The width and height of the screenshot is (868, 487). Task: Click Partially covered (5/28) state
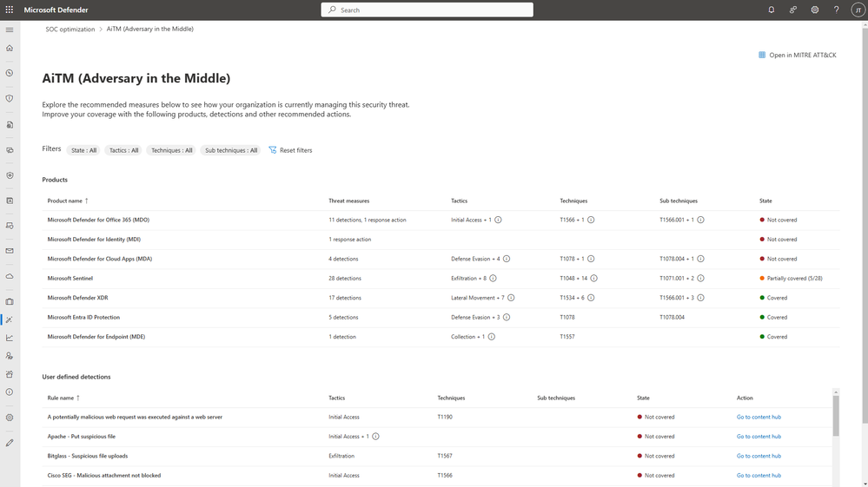(x=791, y=279)
